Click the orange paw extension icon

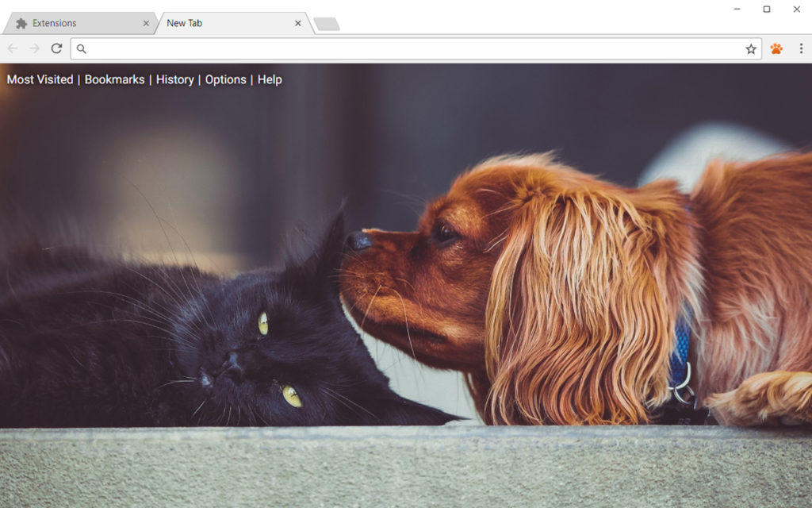tap(778, 48)
